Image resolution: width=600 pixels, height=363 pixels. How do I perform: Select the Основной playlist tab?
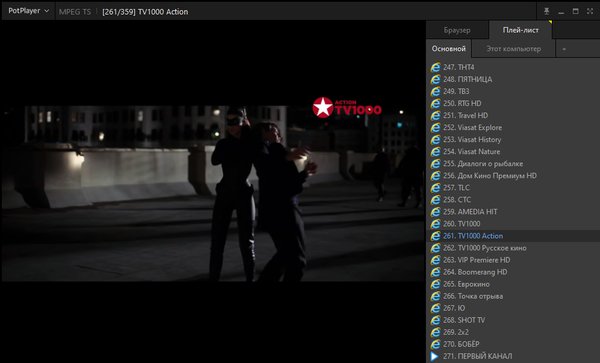[x=448, y=49]
